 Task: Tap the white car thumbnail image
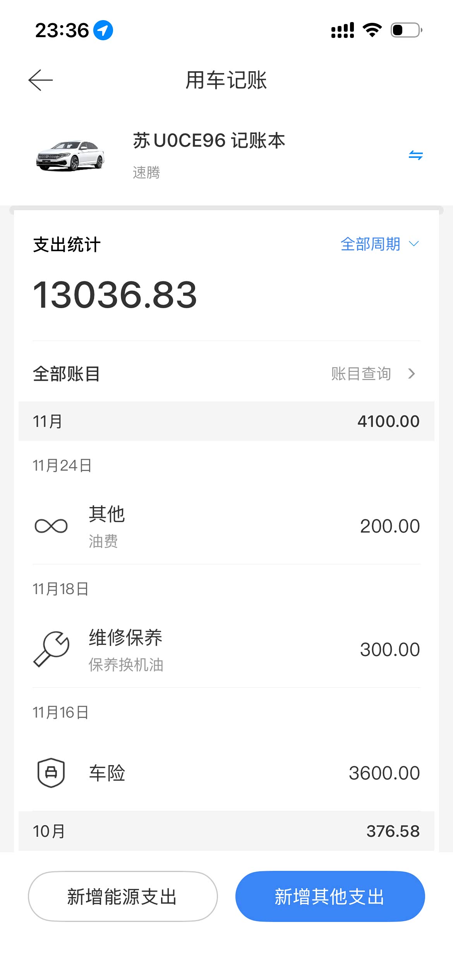(70, 156)
